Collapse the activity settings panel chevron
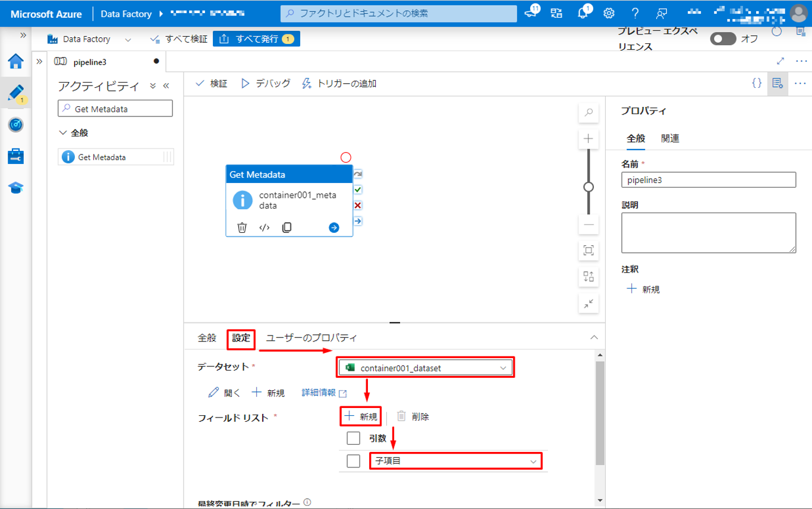 [593, 337]
